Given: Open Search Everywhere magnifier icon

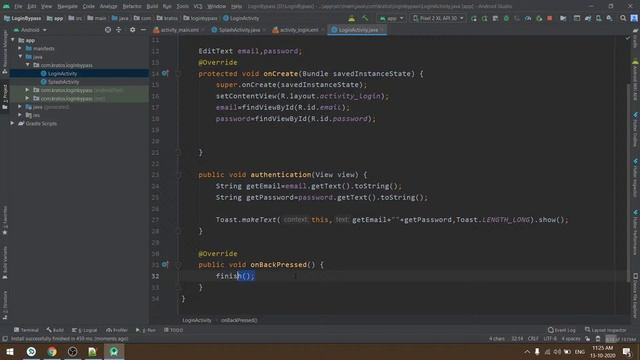Looking at the screenshot, I should coord(623,18).
